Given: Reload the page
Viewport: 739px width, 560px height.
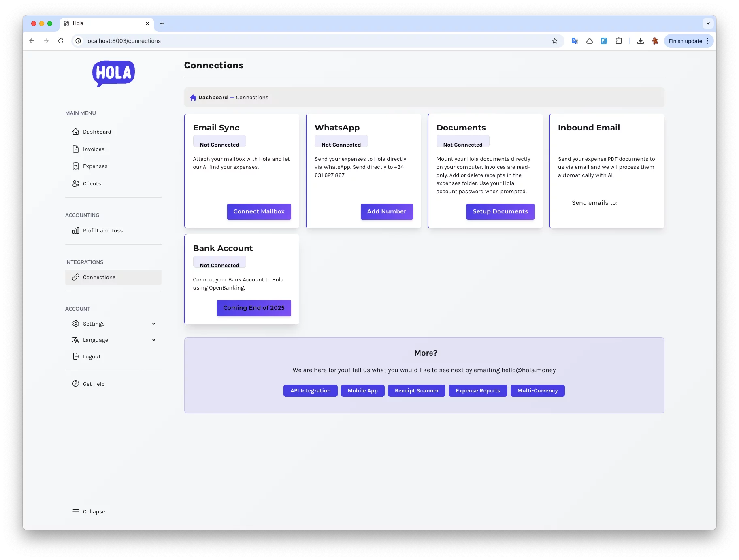Looking at the screenshot, I should 61,41.
